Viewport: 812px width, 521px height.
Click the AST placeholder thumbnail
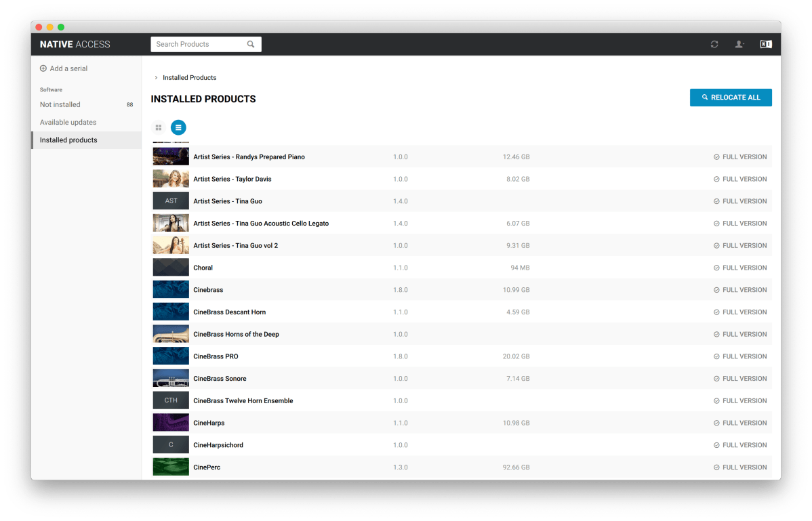click(171, 201)
